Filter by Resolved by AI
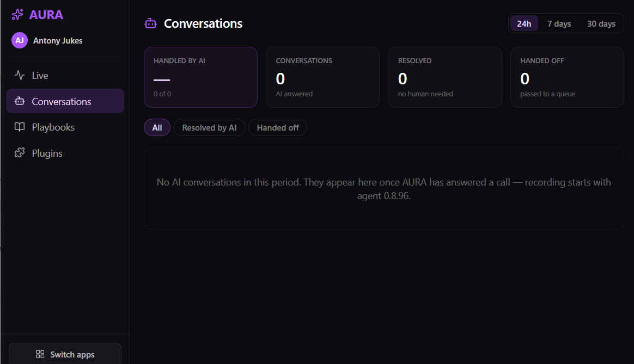Viewport: 634px width, 364px height. click(210, 128)
